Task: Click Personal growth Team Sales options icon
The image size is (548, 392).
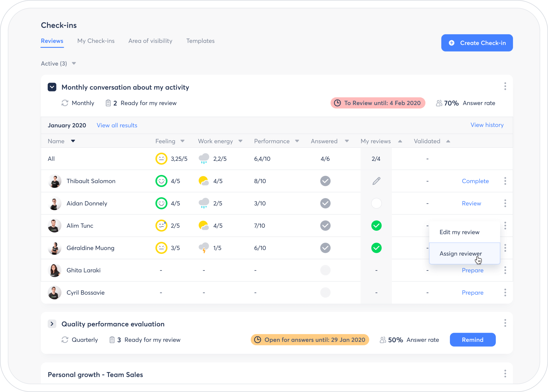Action: [x=505, y=374]
